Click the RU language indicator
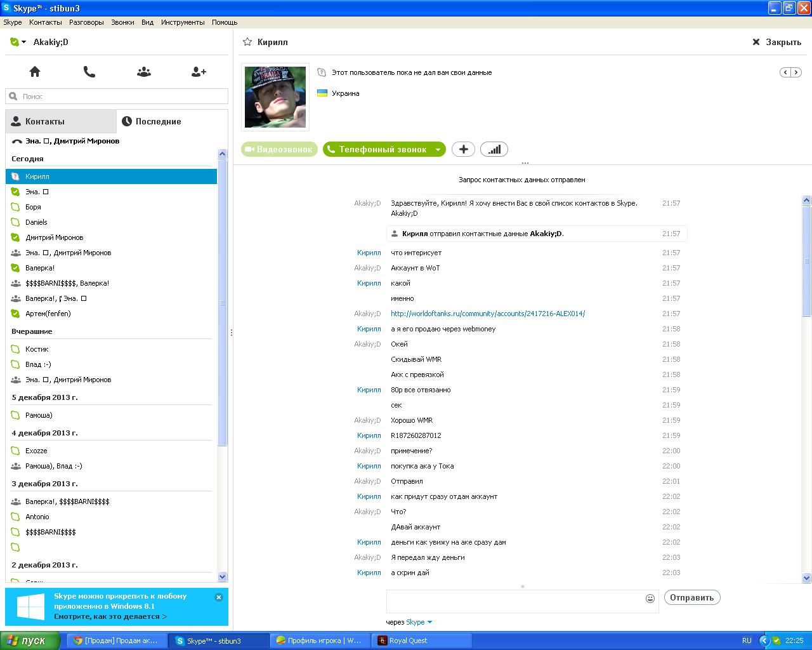The height and width of the screenshot is (650, 812). coord(747,640)
